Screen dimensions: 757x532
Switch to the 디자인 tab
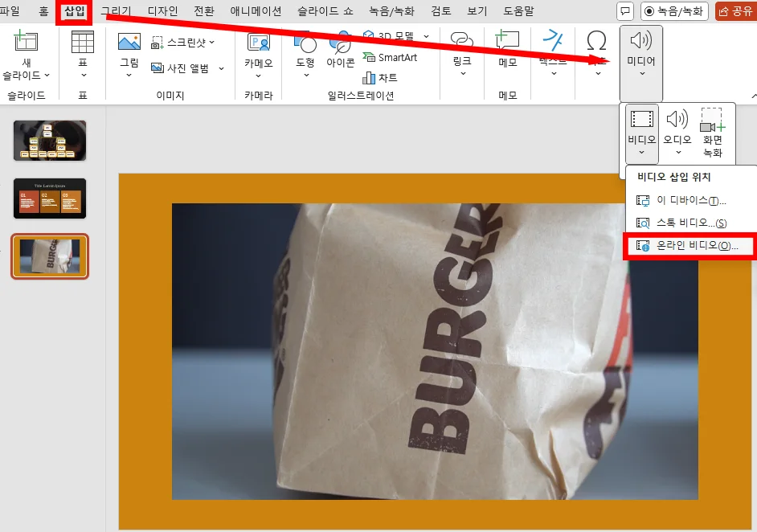pyautogui.click(x=162, y=11)
